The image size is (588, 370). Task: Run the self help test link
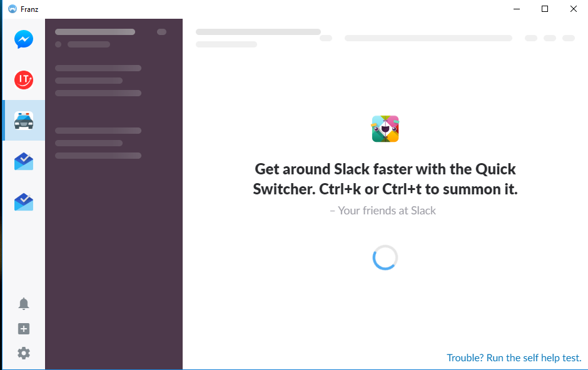point(514,358)
